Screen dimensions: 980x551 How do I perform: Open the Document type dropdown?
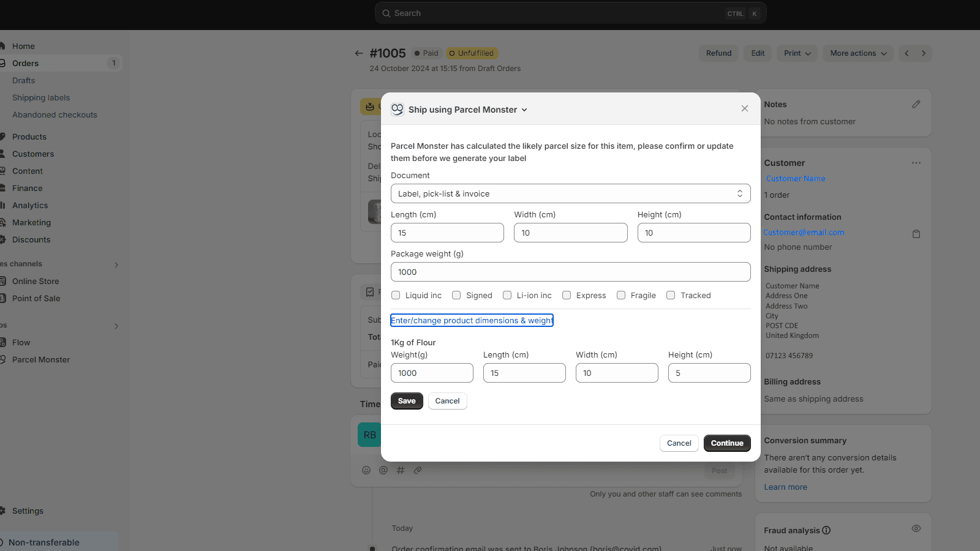coord(570,193)
